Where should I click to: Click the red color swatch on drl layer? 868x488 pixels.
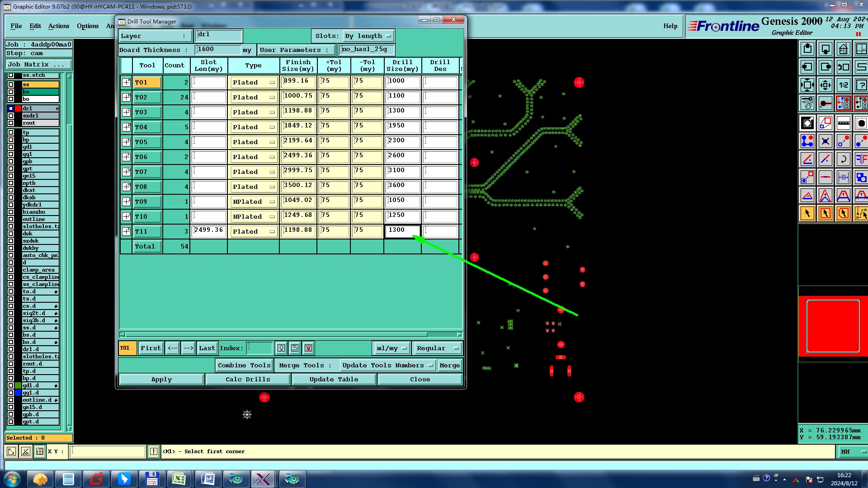click(18, 108)
